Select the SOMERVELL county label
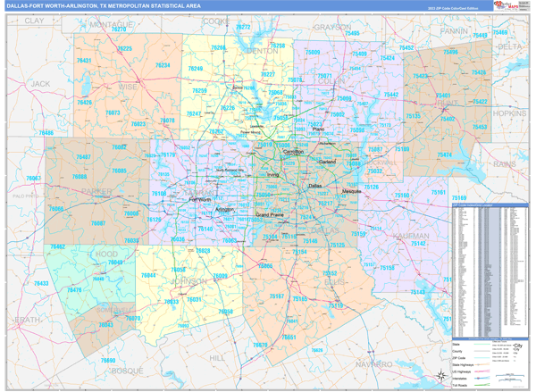Image resolution: width=536 pixels, height=392 pixels. pyautogui.click(x=113, y=310)
